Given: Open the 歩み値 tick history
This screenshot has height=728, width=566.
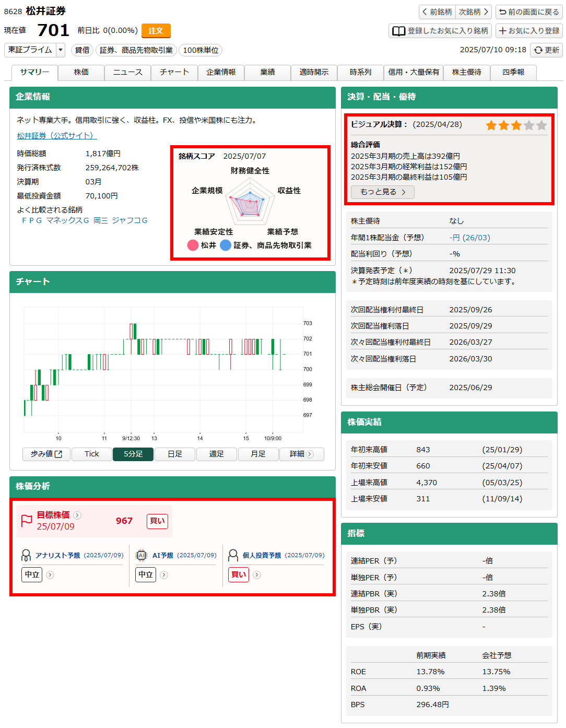Looking at the screenshot, I should coord(46,454).
